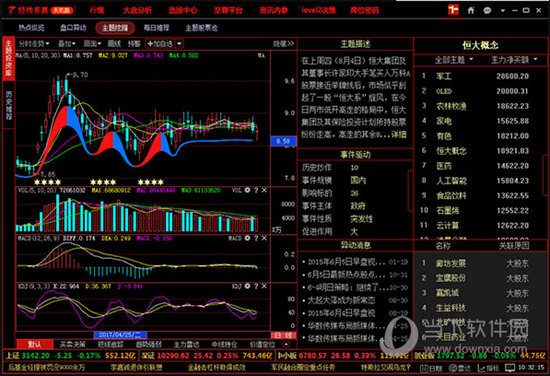The height and width of the screenshot is (376, 550).
Task: Open MACD indicator settings gear
Action: (x=247, y=238)
